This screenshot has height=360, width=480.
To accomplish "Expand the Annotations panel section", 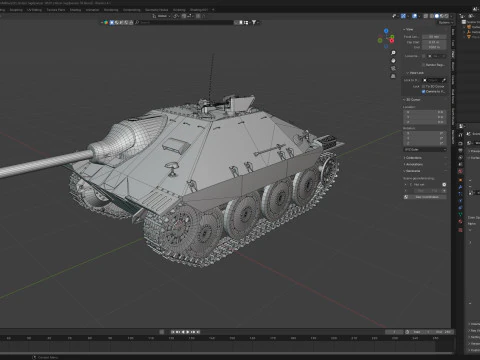I will coord(413,164).
